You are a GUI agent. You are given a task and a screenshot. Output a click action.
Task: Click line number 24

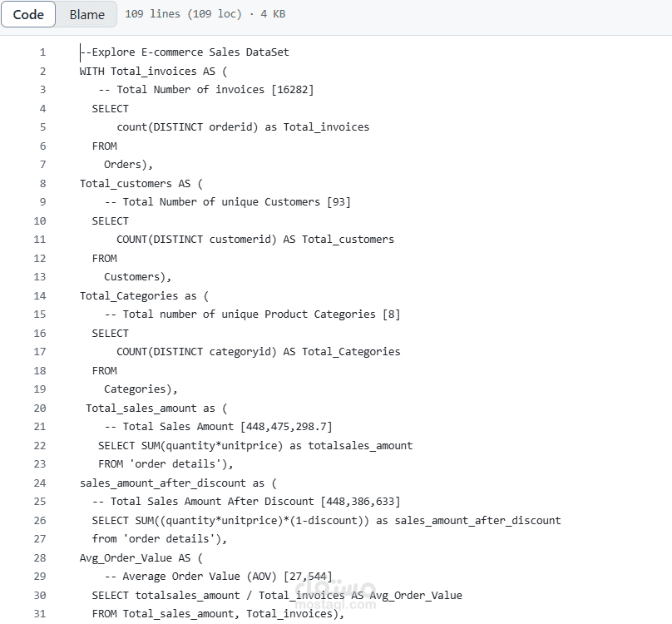click(x=40, y=483)
